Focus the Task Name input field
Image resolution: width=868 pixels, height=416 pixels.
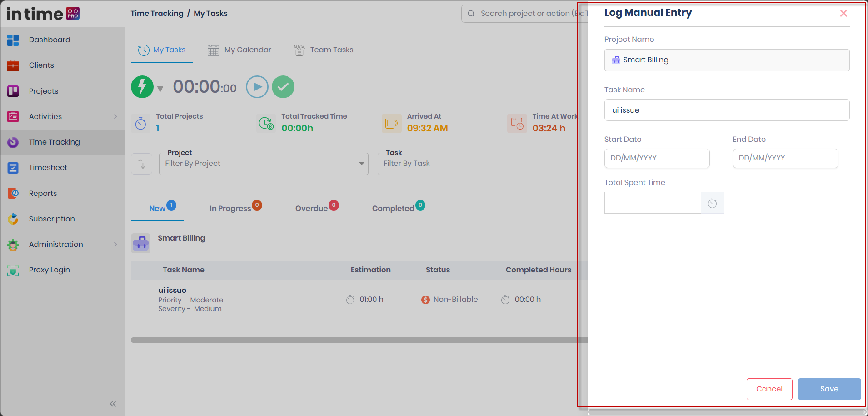727,110
